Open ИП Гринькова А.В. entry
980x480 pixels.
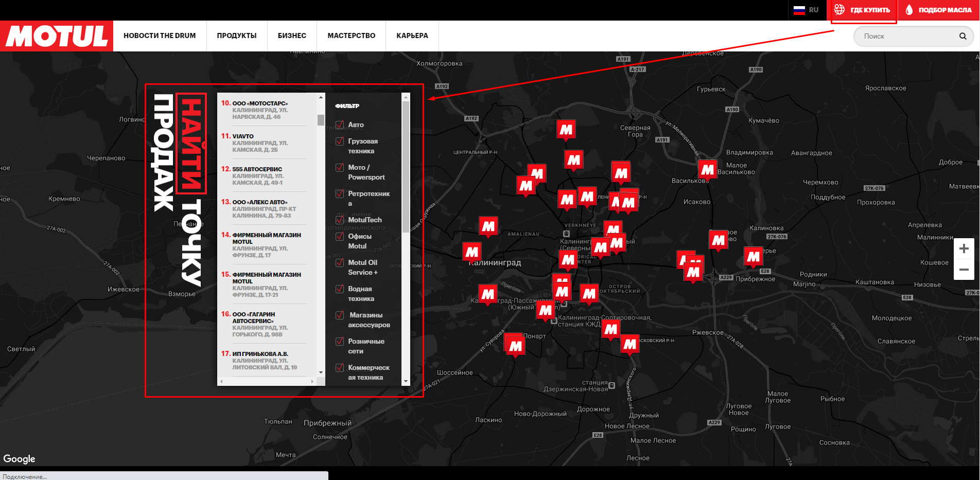264,360
